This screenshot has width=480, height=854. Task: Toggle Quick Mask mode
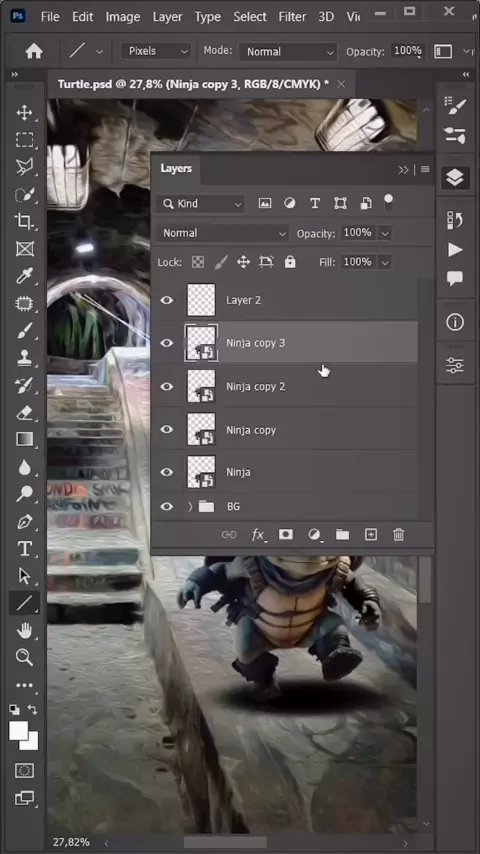[x=25, y=770]
